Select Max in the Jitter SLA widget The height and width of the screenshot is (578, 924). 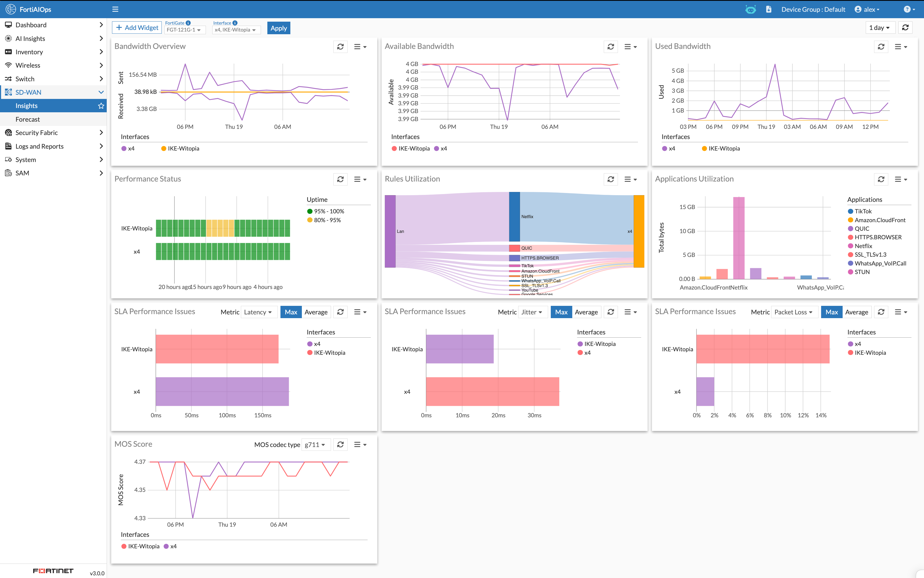[x=561, y=312]
